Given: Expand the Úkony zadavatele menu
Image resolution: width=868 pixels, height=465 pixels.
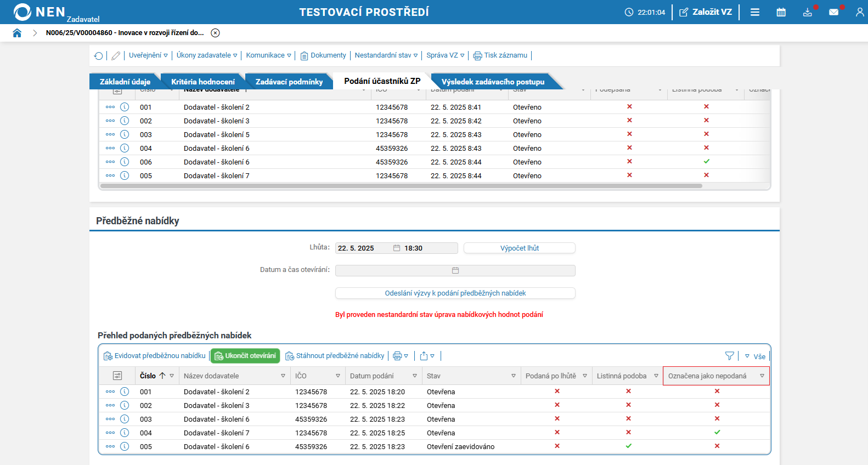Looking at the screenshot, I should [x=207, y=55].
